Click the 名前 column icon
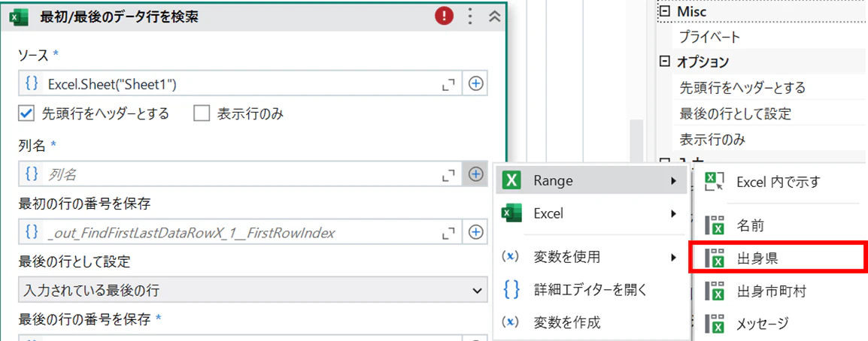 (x=715, y=225)
